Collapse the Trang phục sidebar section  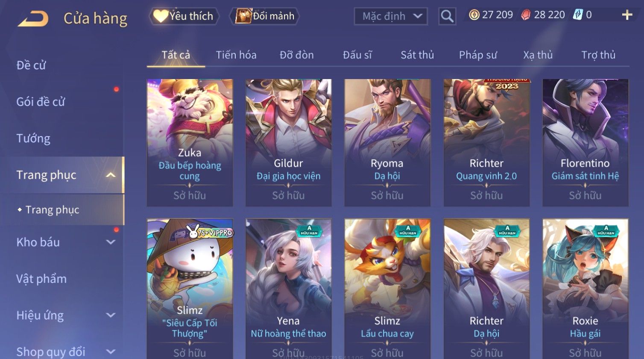click(x=111, y=175)
